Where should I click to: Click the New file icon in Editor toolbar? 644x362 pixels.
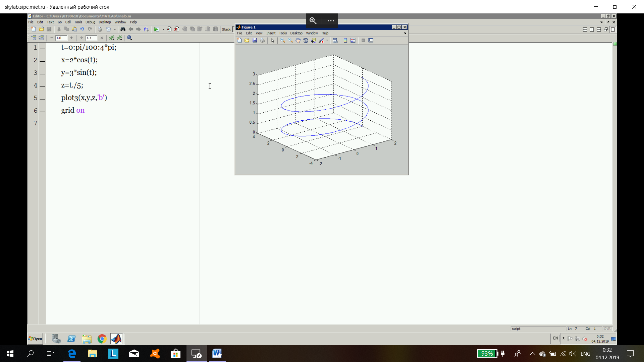pos(34,29)
